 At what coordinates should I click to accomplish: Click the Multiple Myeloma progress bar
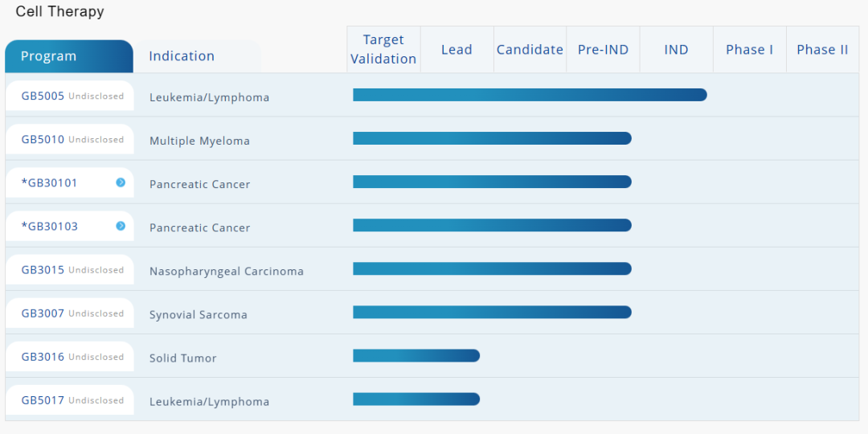click(x=492, y=138)
